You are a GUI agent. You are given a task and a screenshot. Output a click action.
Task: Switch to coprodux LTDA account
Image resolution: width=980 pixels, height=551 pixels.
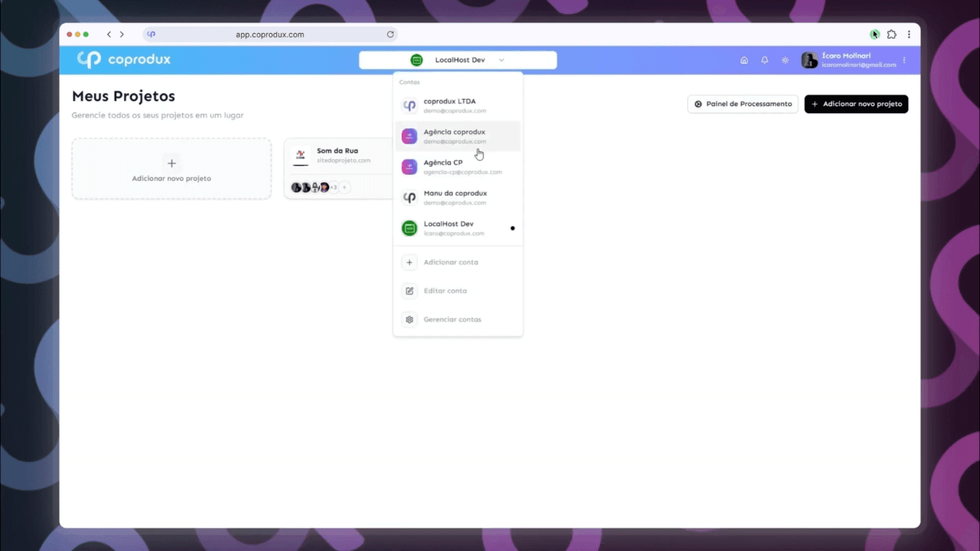pyautogui.click(x=458, y=105)
